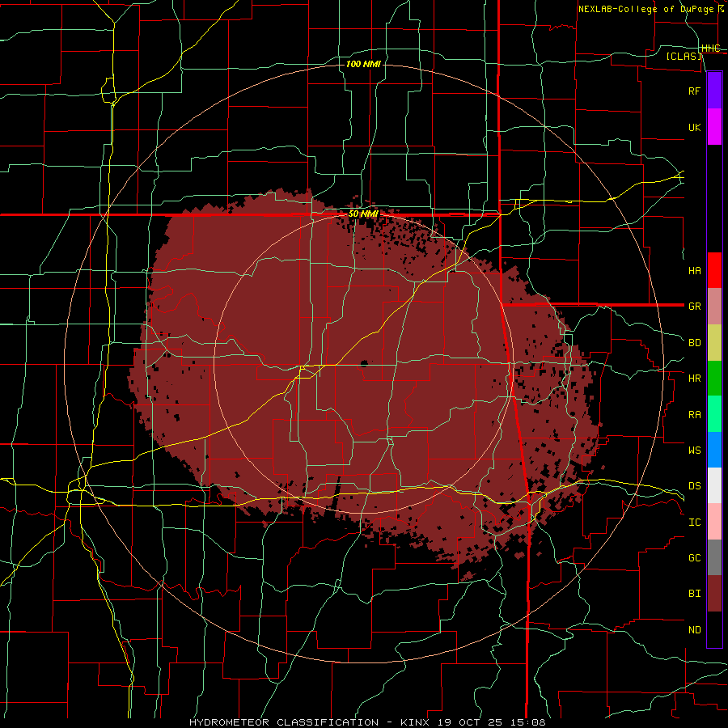Pick the RA light green legend swatch

(x=714, y=414)
